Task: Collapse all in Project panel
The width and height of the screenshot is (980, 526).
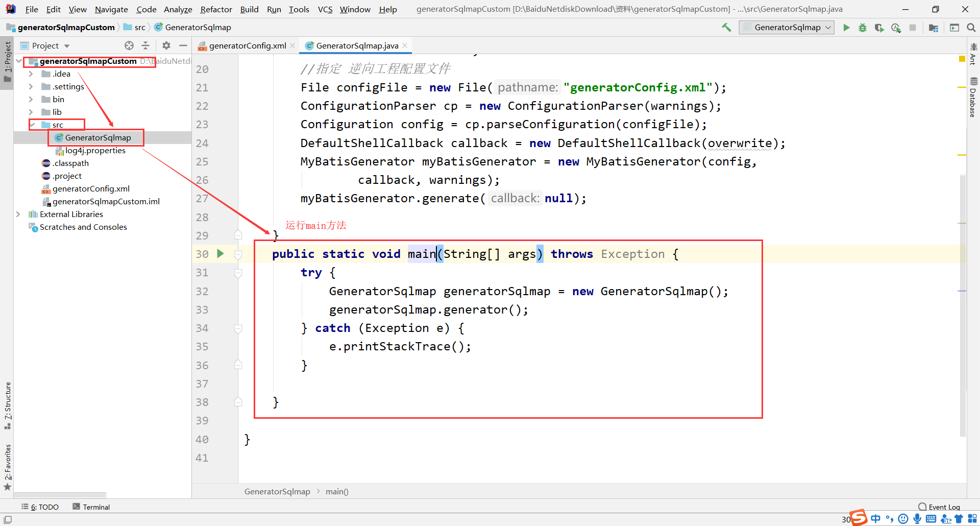Action: pyautogui.click(x=145, y=45)
